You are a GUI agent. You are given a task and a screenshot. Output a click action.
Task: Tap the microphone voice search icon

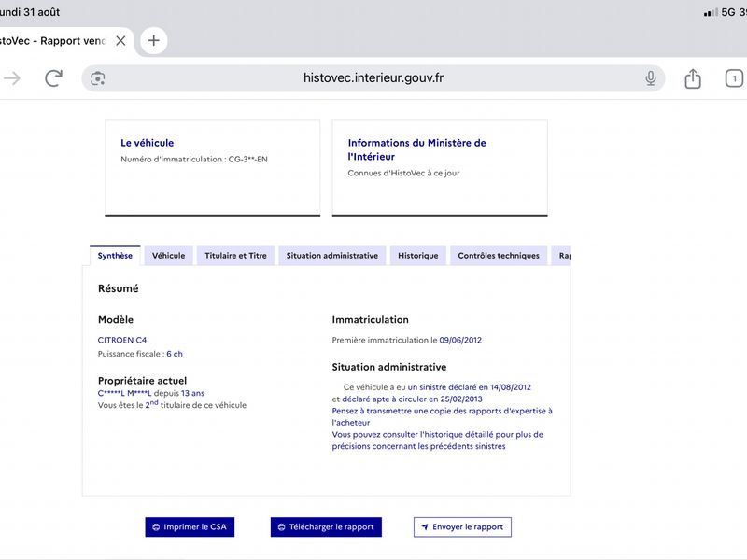(x=650, y=78)
